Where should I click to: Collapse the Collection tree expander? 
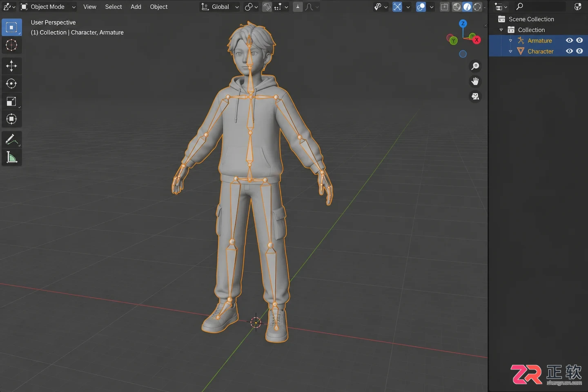[x=501, y=30]
